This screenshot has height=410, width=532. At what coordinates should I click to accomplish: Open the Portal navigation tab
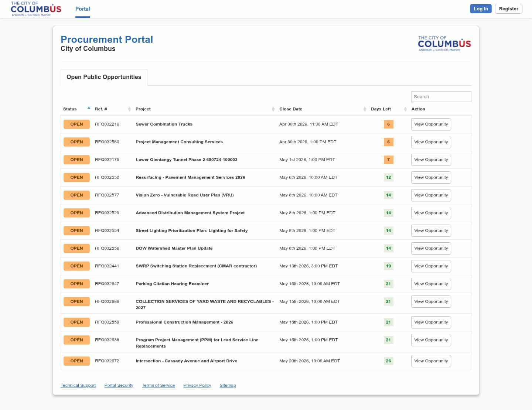[x=82, y=9]
